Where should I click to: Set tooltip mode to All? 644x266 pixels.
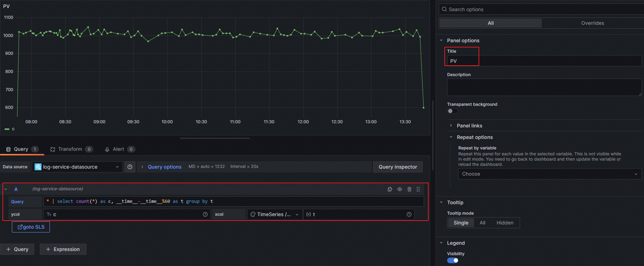pyautogui.click(x=482, y=223)
